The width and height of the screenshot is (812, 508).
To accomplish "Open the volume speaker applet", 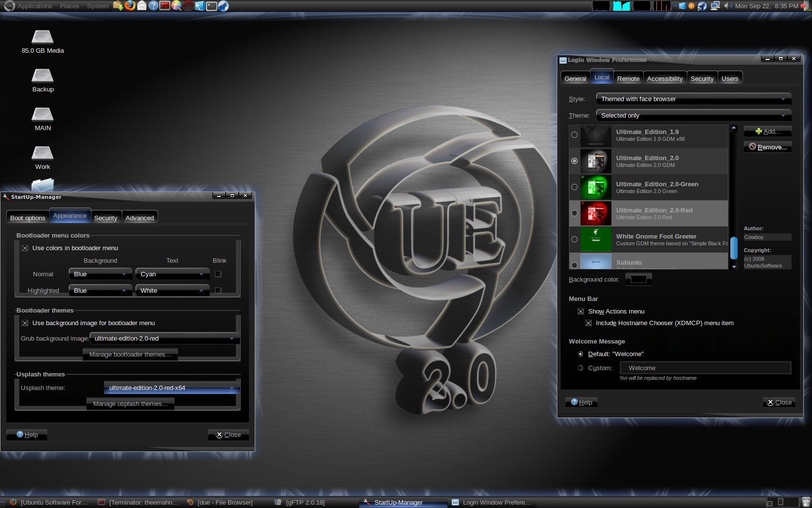I will click(728, 6).
